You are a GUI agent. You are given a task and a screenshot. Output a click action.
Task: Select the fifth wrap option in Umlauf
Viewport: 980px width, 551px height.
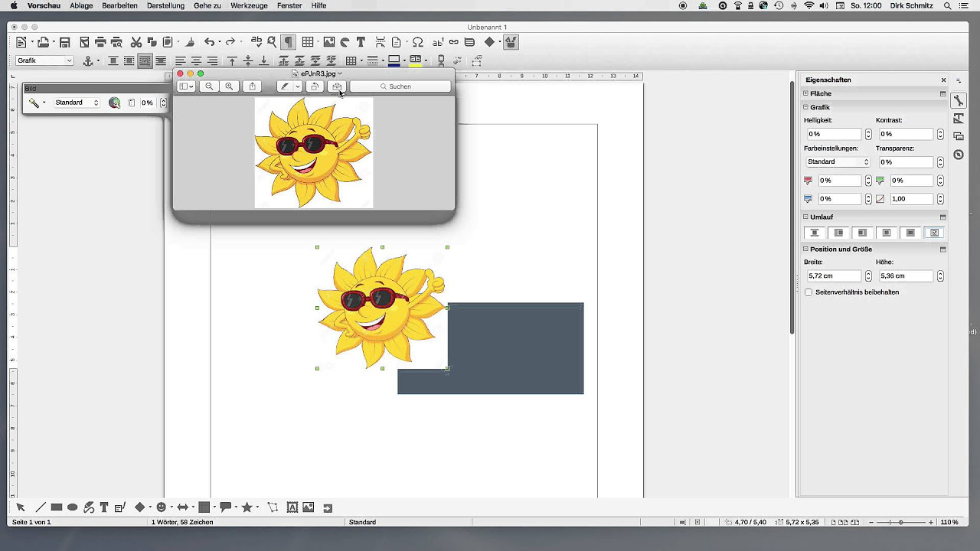click(x=910, y=233)
